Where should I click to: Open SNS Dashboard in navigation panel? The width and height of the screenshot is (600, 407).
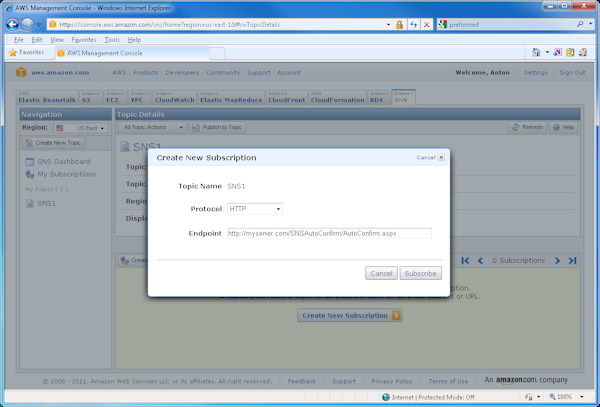tap(58, 161)
